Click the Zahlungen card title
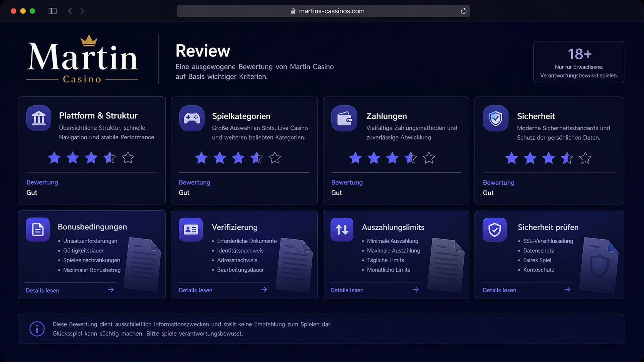Screen dimensions: 644x362 click(386, 116)
